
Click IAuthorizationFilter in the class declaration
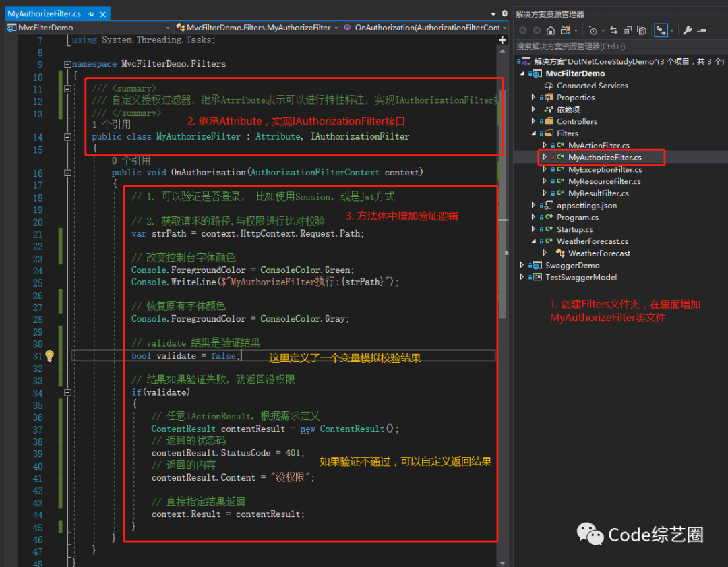pyautogui.click(x=360, y=137)
